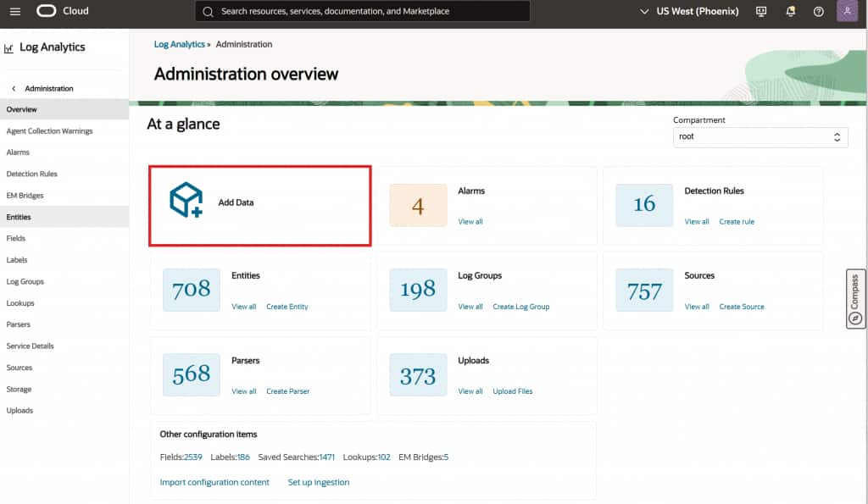
Task: Open the notifications bell
Action: (791, 11)
